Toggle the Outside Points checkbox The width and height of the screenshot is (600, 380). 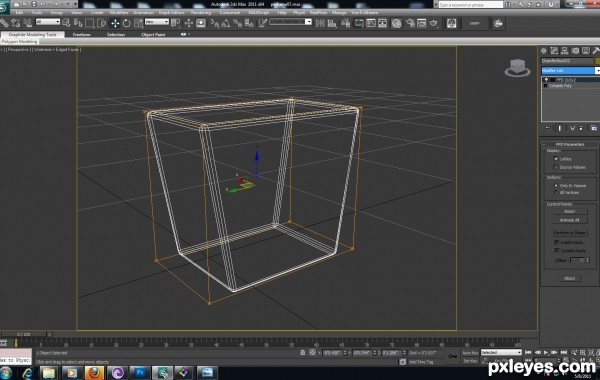click(556, 250)
